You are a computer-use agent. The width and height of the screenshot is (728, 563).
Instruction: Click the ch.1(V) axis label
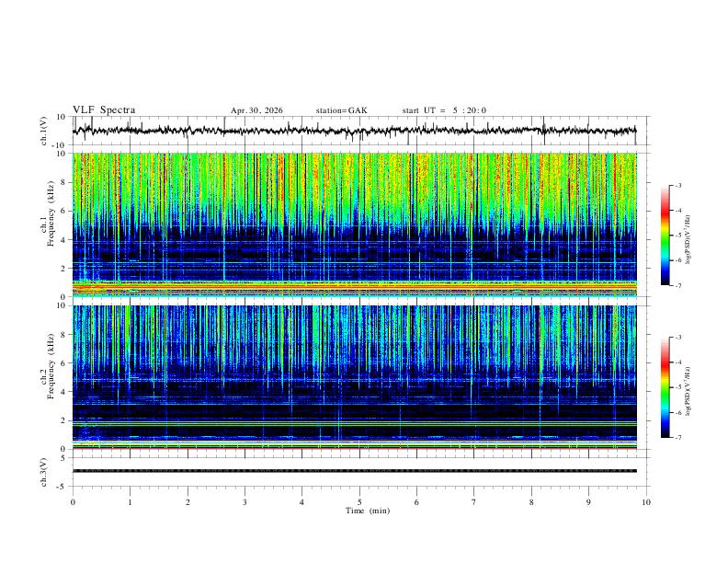[44, 131]
